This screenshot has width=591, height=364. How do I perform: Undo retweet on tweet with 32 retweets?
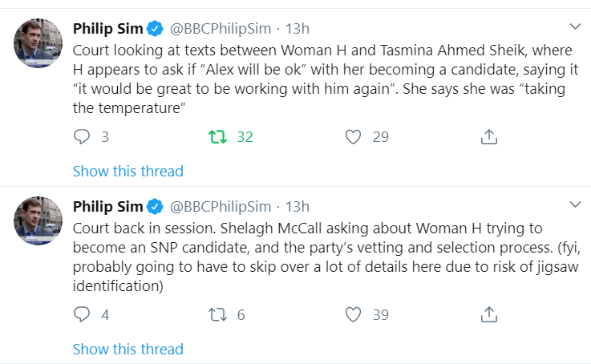point(217,137)
